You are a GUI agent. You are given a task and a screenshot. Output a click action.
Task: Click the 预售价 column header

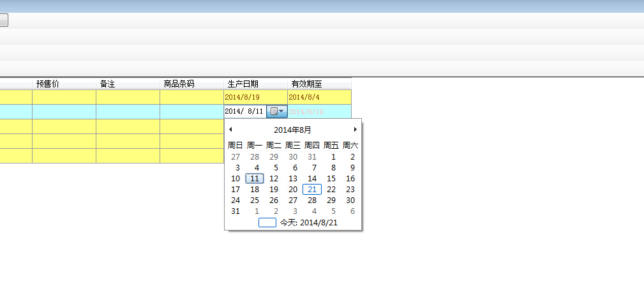pos(64,84)
